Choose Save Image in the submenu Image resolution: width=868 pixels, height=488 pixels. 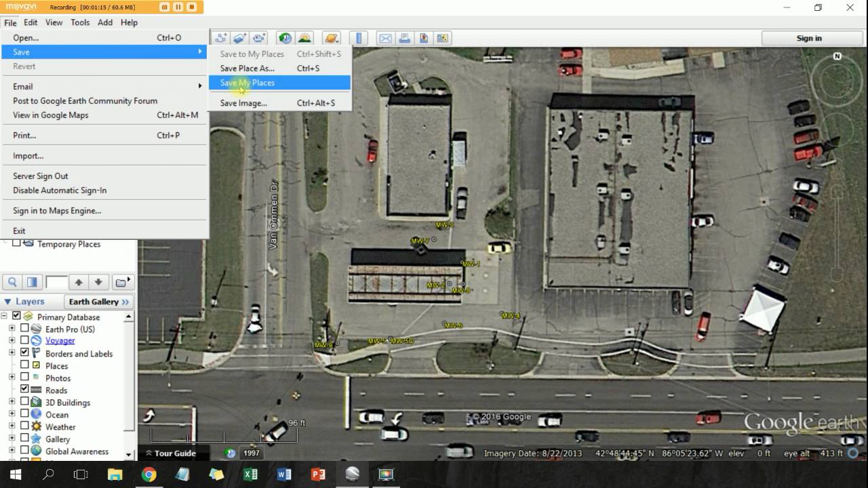(279, 103)
